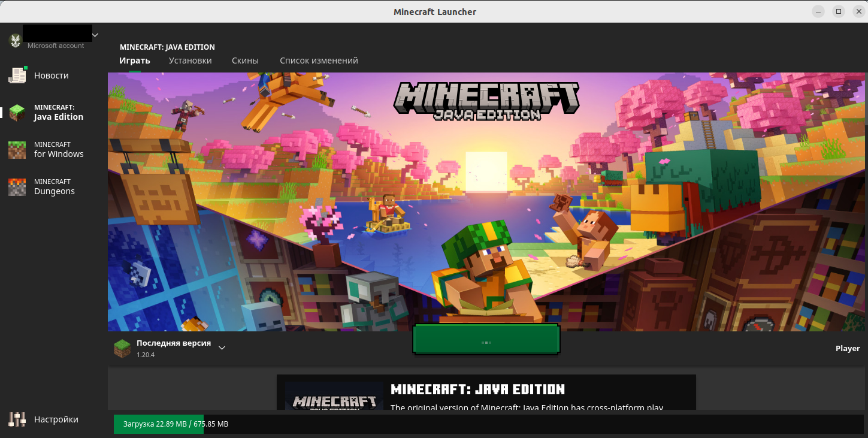This screenshot has height=438, width=868.
Task: Switch to the Играть tab
Action: [x=135, y=61]
